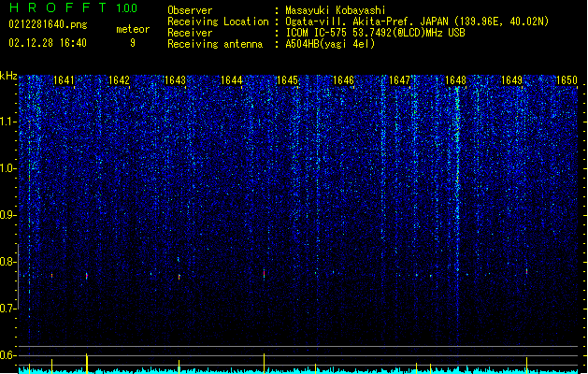Click the 1650 time marker
The height and width of the screenshot is (374, 588).
pos(567,80)
